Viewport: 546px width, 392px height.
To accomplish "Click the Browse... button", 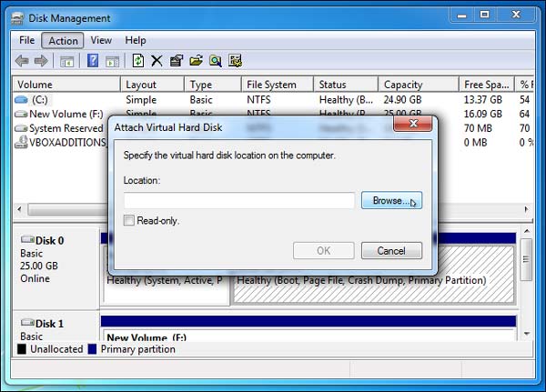I will click(391, 200).
